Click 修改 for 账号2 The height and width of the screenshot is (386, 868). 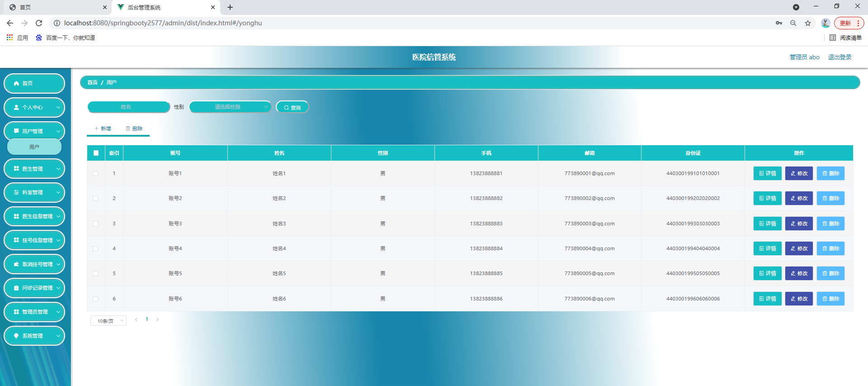pos(799,198)
